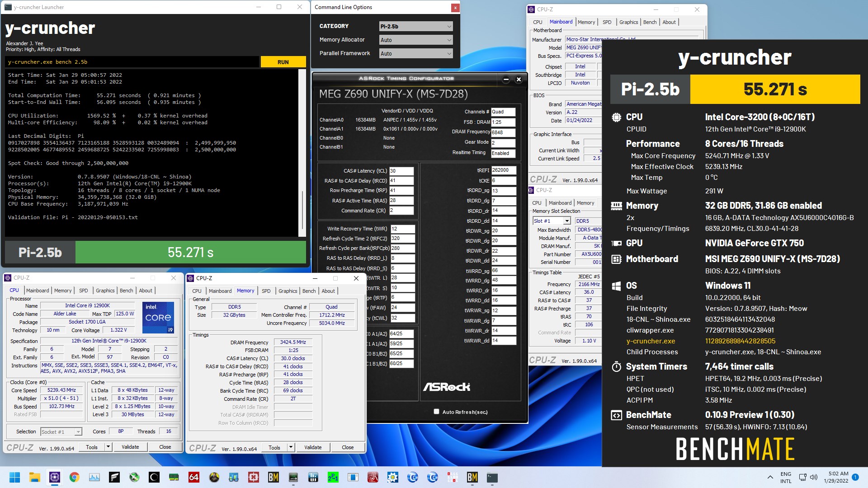Click the volume icon in the system tray
The height and width of the screenshot is (488, 868).
[814, 477]
